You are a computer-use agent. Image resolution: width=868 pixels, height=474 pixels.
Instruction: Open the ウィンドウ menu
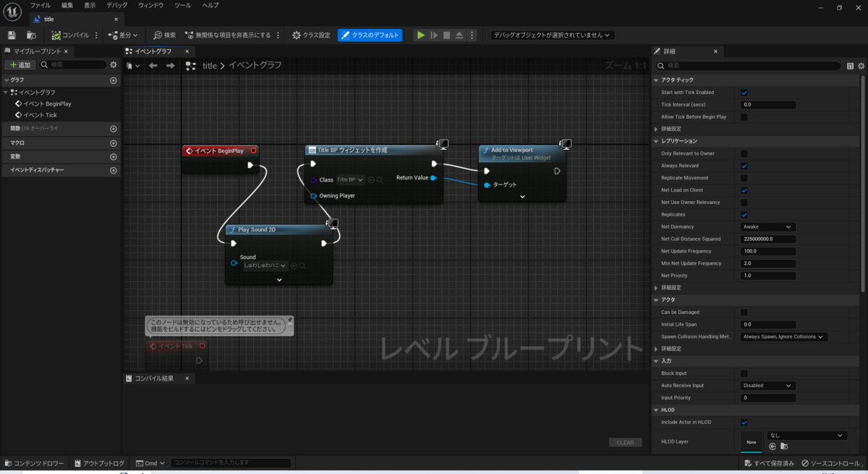[x=151, y=5]
